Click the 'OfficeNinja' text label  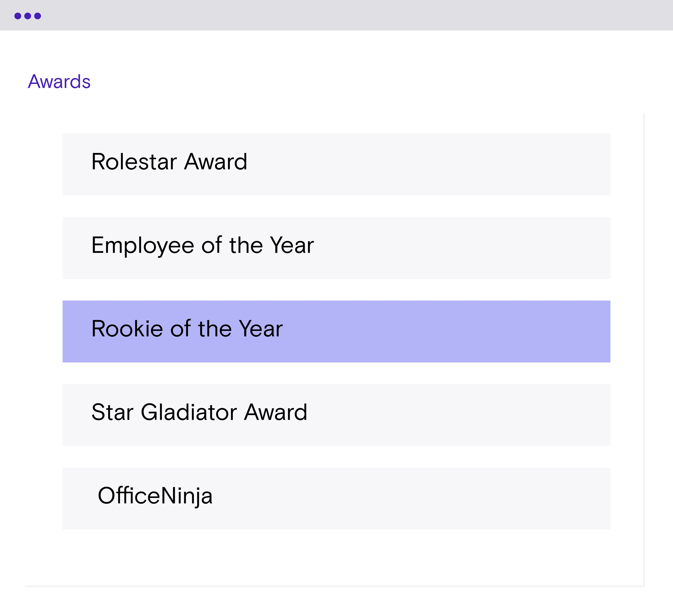point(155,496)
